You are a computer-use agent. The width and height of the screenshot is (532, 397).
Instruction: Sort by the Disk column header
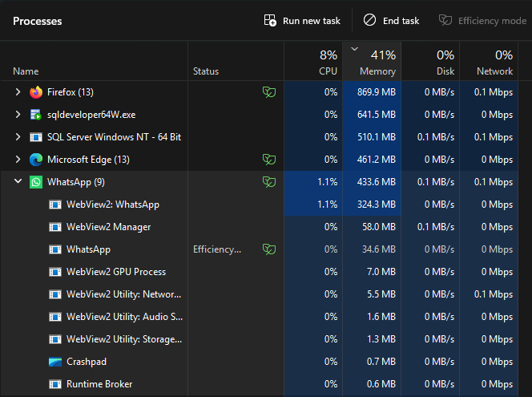430,62
